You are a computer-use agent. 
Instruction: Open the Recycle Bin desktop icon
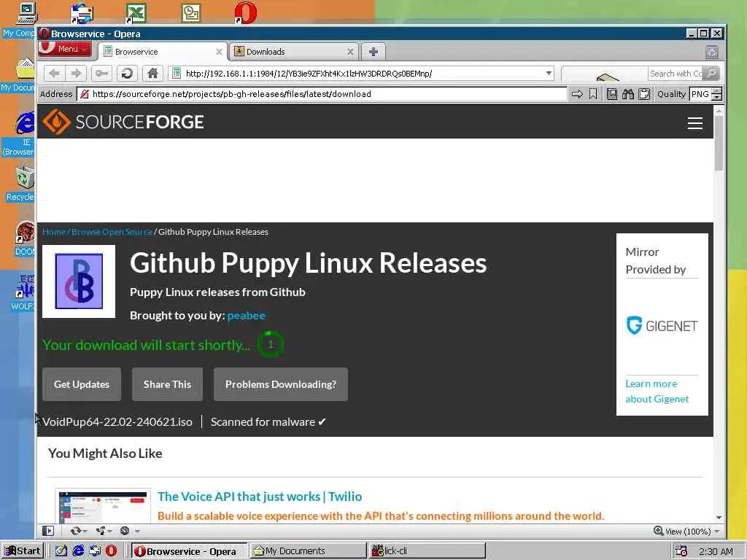25,177
